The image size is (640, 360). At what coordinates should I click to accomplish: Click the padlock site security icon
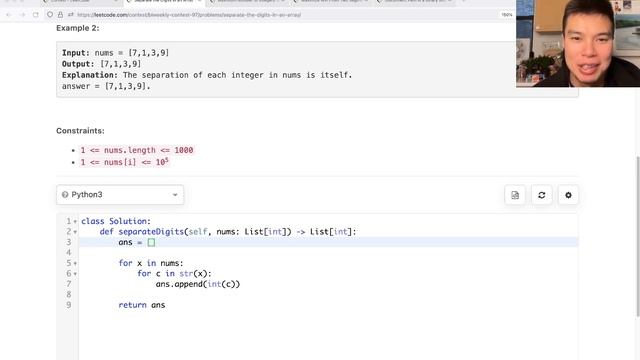click(60, 15)
